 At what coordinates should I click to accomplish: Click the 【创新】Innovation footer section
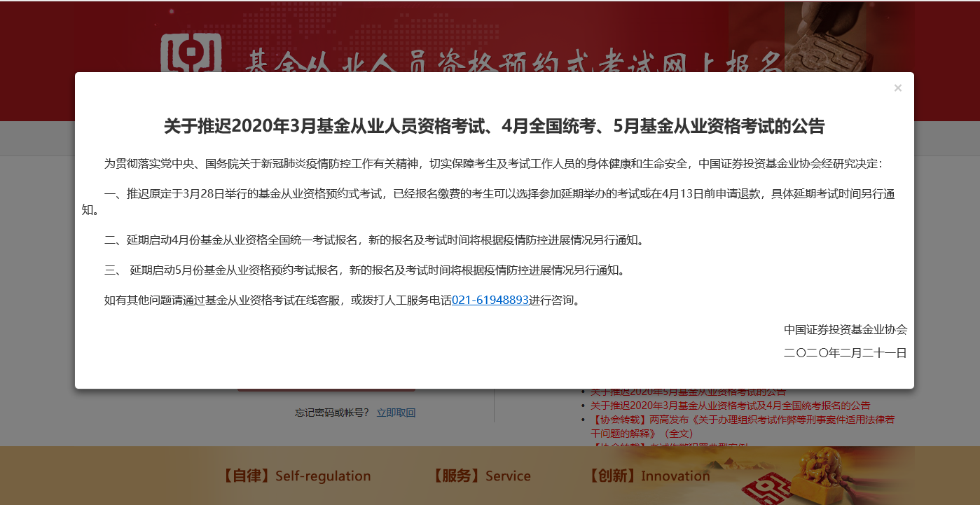649,476
